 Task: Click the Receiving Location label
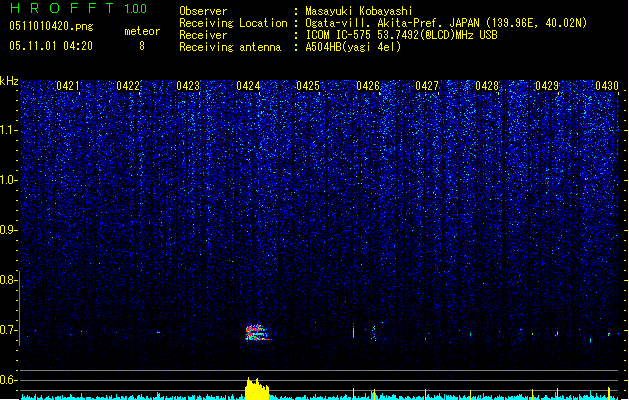pos(233,23)
